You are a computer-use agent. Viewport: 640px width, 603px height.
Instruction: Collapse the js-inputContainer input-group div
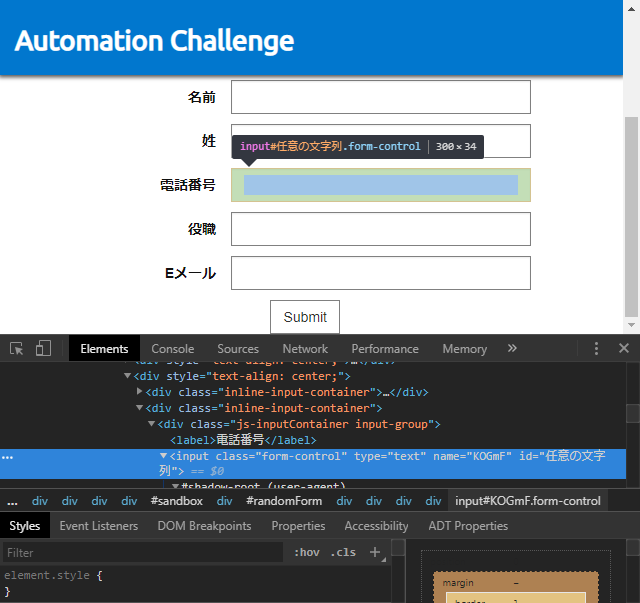pyautogui.click(x=151, y=424)
